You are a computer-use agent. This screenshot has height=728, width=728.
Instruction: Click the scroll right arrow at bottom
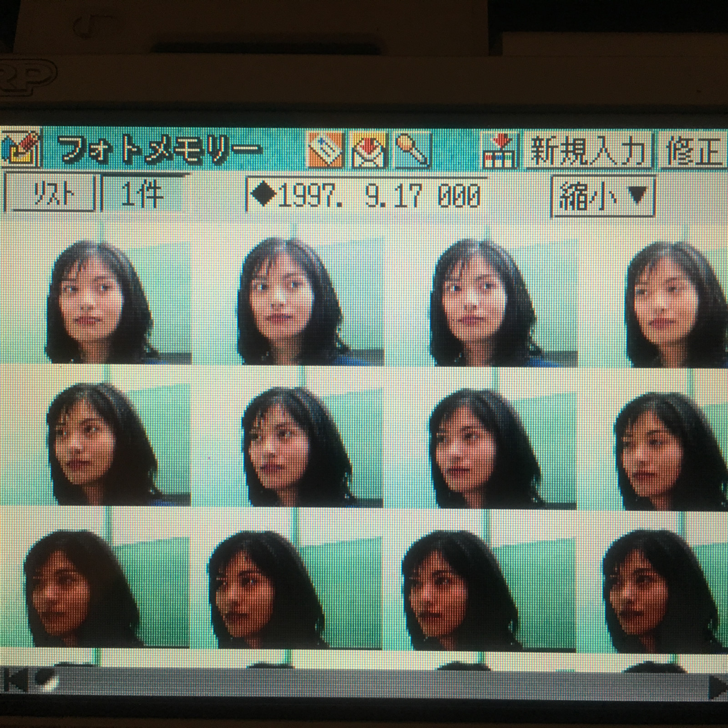(718, 688)
